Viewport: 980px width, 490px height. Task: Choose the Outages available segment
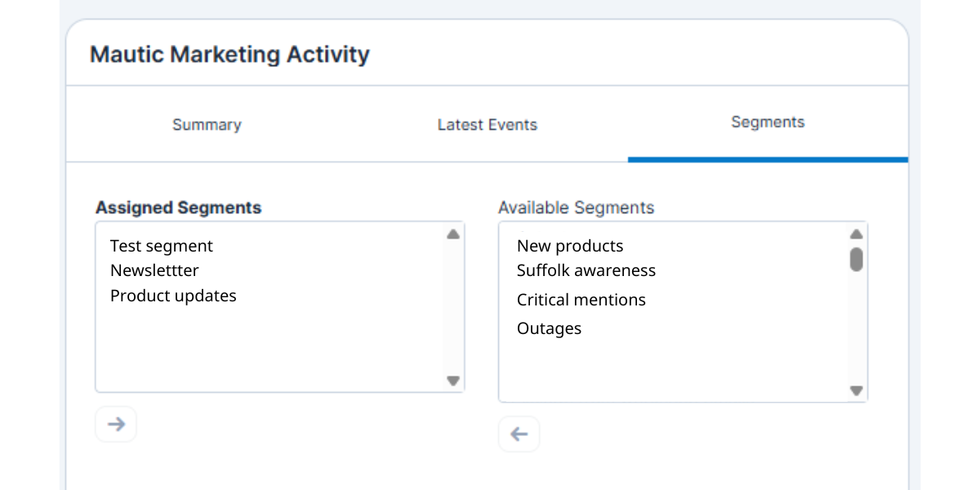pyautogui.click(x=550, y=328)
